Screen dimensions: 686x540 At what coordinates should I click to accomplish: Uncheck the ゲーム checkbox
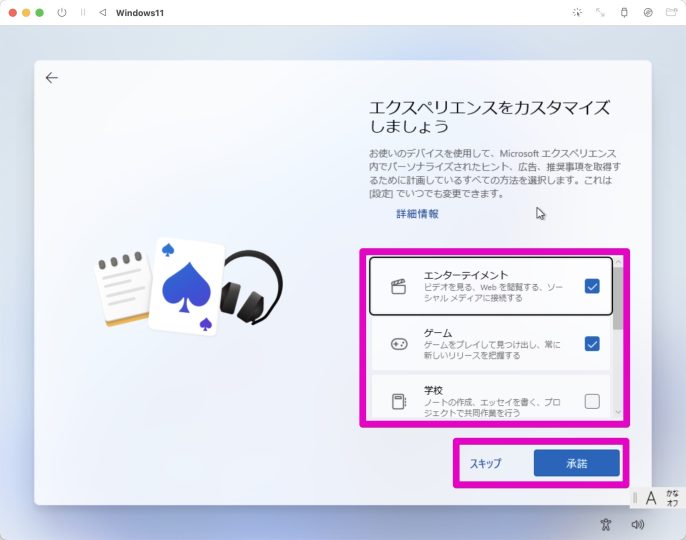point(592,344)
